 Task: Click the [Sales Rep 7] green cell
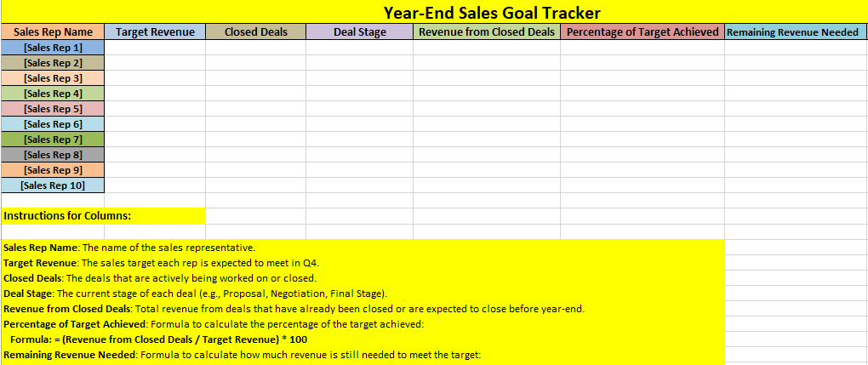point(53,140)
